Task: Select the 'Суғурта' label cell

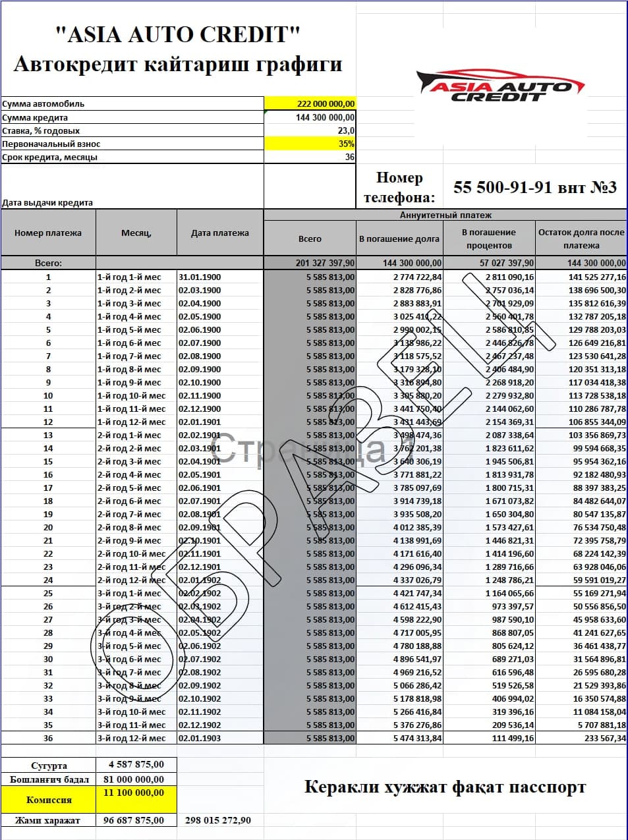Action: point(48,766)
